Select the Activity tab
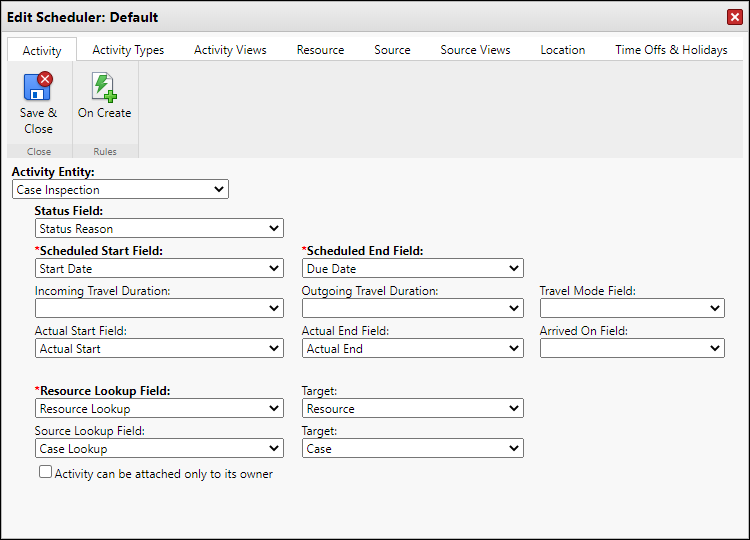This screenshot has width=750, height=540. click(42, 50)
